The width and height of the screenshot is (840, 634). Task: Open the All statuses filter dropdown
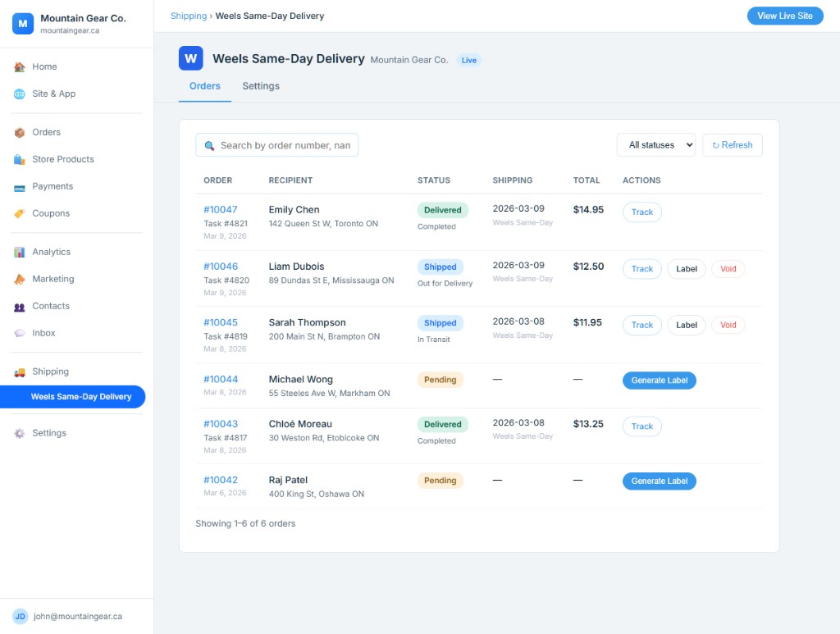655,144
